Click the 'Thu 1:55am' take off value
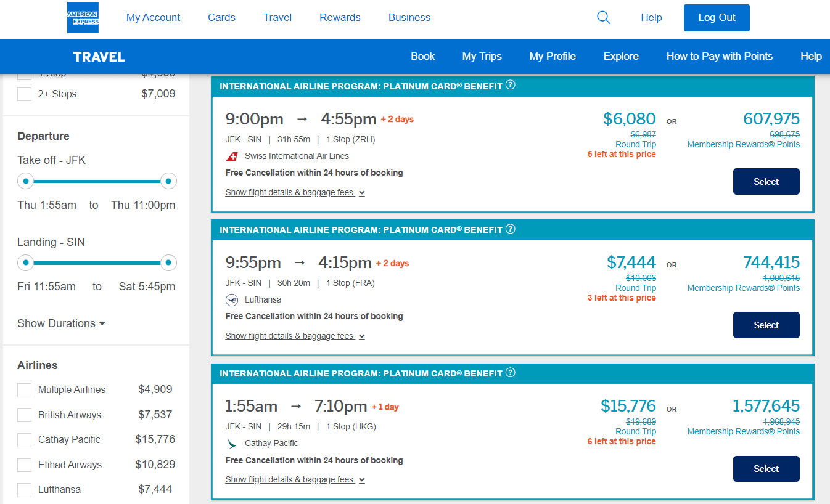Viewport: 830px width, 504px height. (47, 205)
